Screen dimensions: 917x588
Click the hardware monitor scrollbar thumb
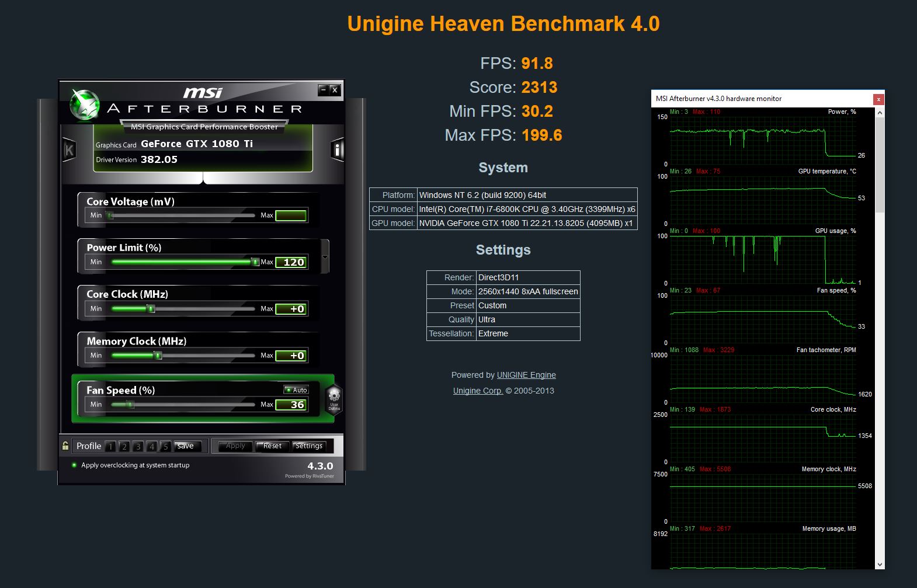coord(880,165)
